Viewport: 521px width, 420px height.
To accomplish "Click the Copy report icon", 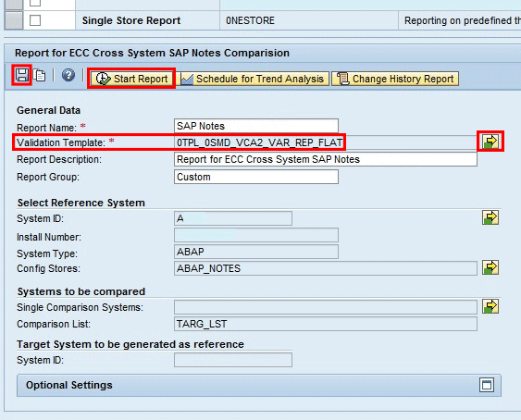I will point(40,75).
